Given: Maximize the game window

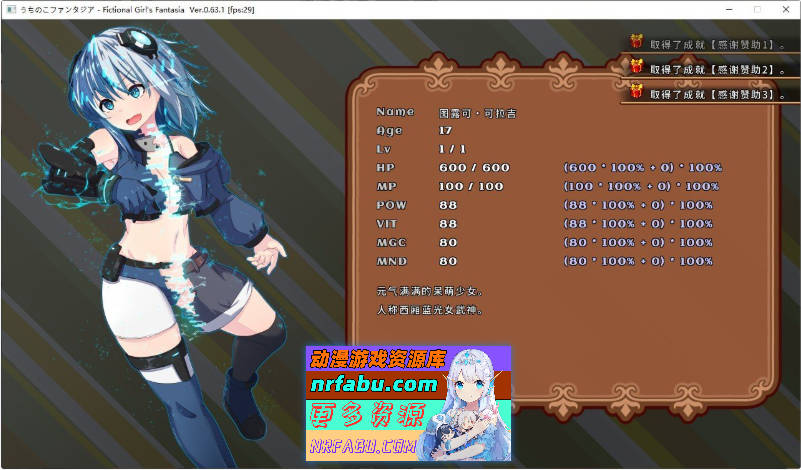Looking at the screenshot, I should [x=756, y=8].
